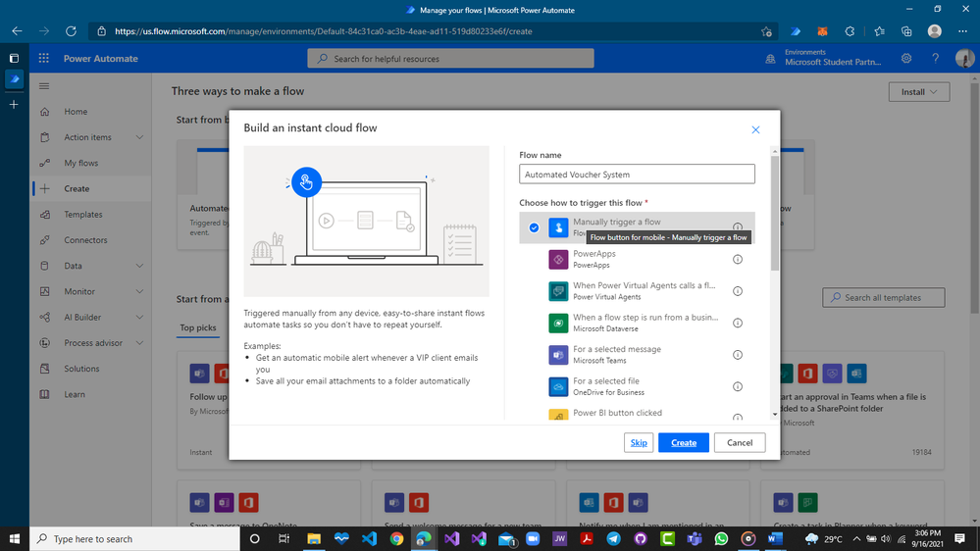Viewport: 980px width, 551px height.
Task: Click the Windows taskbar search box
Action: (134, 538)
